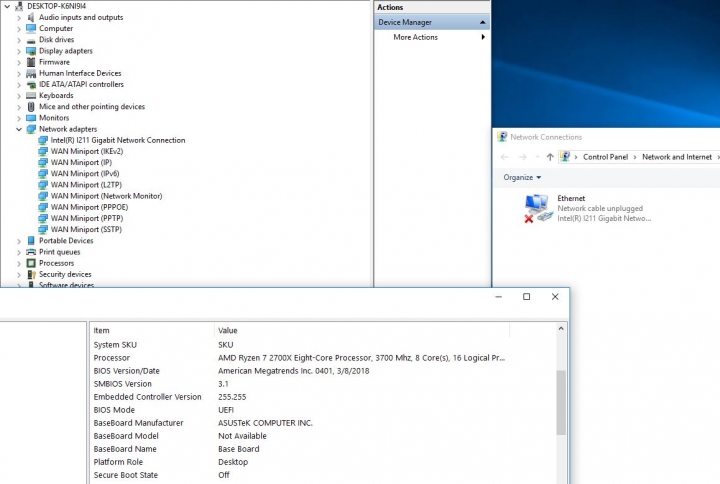
Task: Click the Intel I211 network adapter icon
Action: pyautogui.click(x=43, y=140)
